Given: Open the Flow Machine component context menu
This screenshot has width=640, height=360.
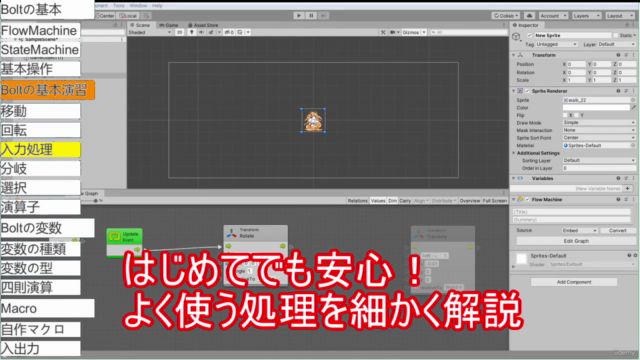Looking at the screenshot, I should (x=633, y=200).
